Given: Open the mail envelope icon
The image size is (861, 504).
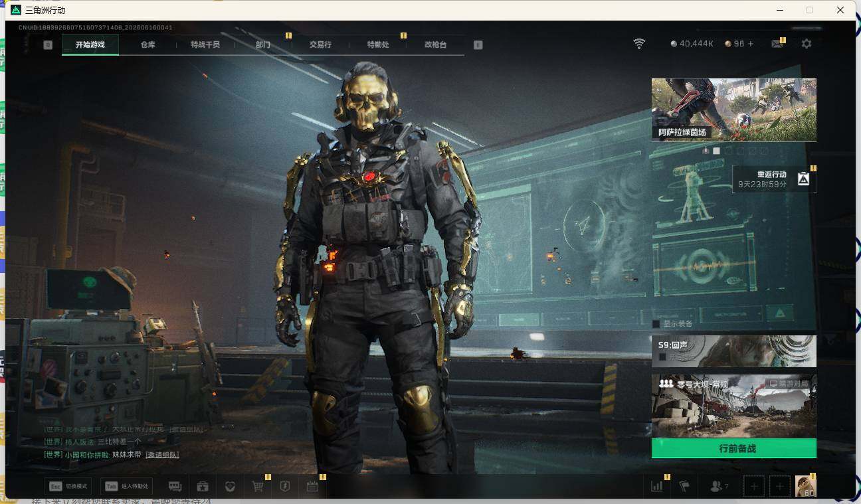Looking at the screenshot, I should [x=777, y=44].
